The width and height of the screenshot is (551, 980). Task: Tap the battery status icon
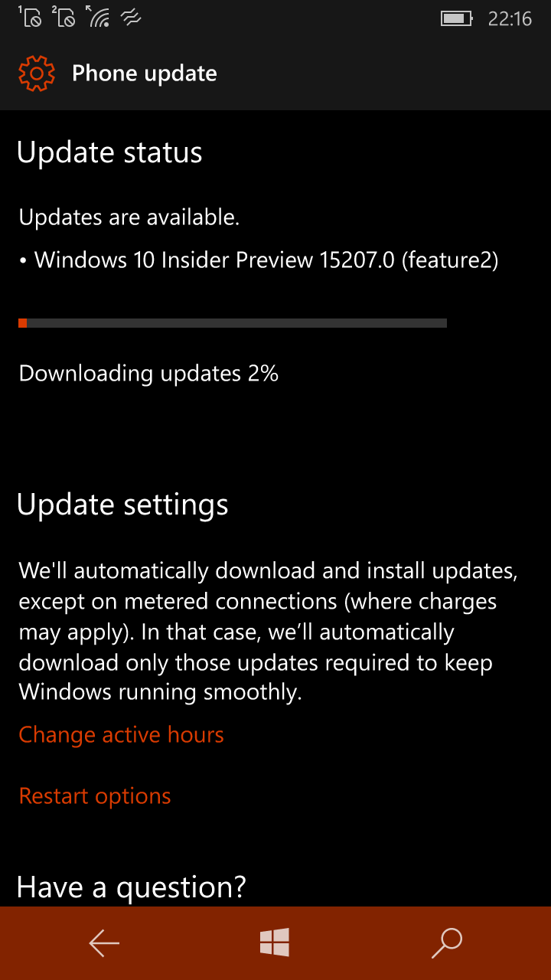pos(458,18)
